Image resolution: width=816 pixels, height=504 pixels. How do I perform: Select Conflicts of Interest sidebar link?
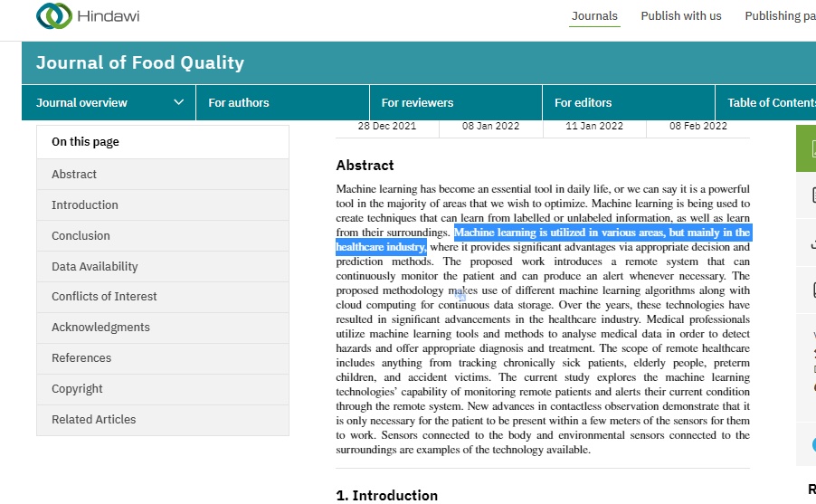pos(104,296)
